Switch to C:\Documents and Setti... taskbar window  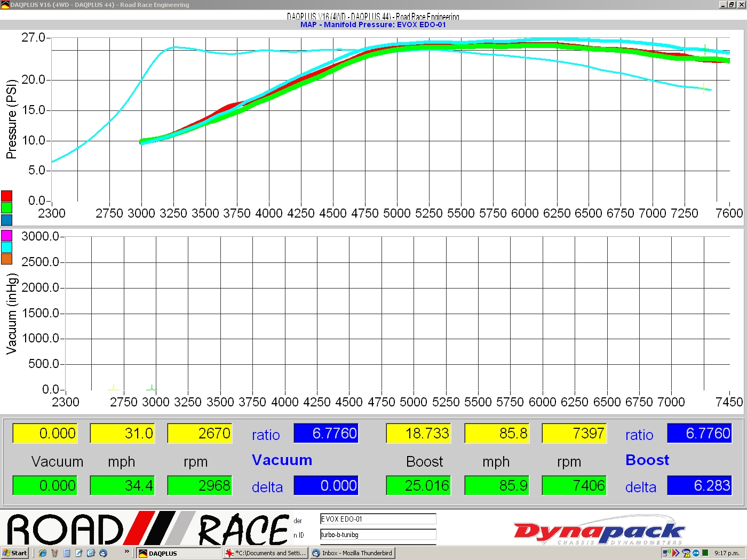266,553
